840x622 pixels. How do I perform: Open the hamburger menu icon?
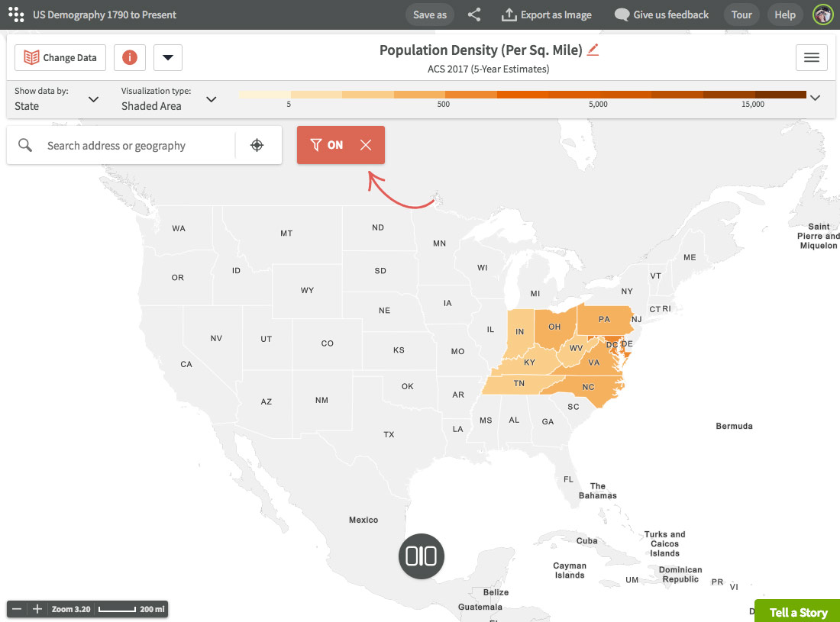pos(811,57)
